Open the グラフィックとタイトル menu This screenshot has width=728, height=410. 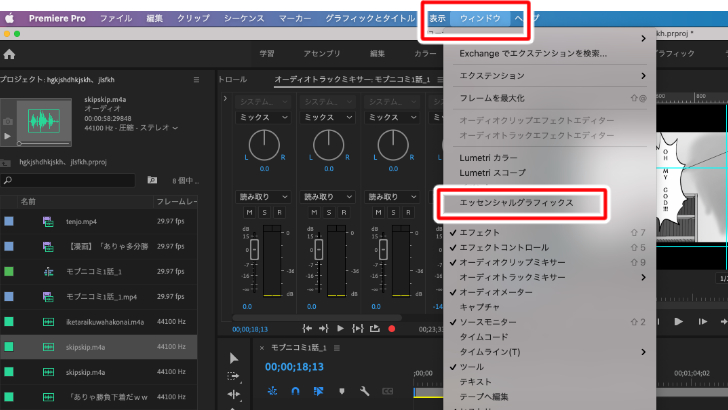pyautogui.click(x=370, y=19)
